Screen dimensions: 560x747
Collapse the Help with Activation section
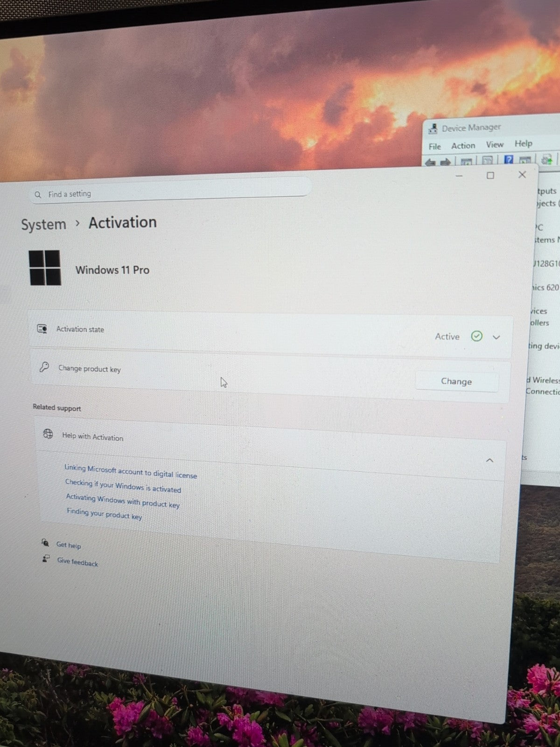(x=490, y=460)
